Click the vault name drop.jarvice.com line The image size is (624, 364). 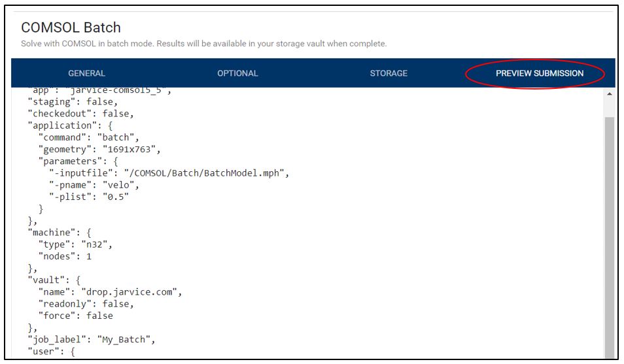click(x=111, y=292)
